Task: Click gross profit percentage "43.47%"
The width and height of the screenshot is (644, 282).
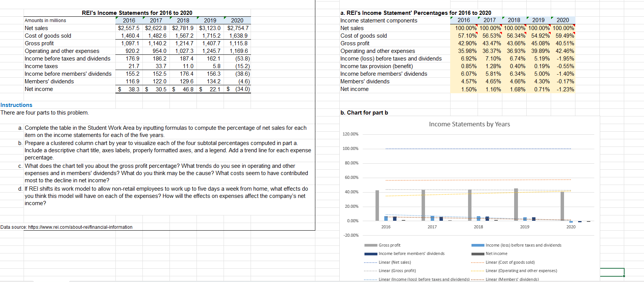Action: (x=492, y=43)
